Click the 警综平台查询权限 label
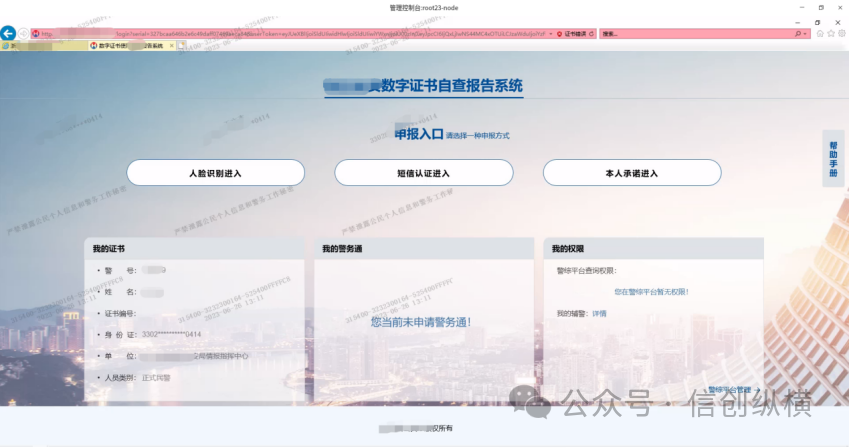 point(586,270)
